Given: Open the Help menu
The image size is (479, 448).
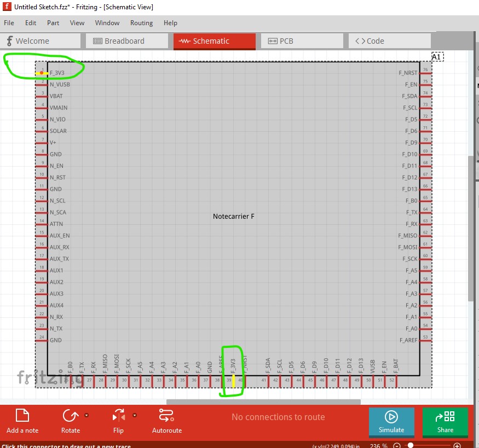Looking at the screenshot, I should [x=170, y=23].
